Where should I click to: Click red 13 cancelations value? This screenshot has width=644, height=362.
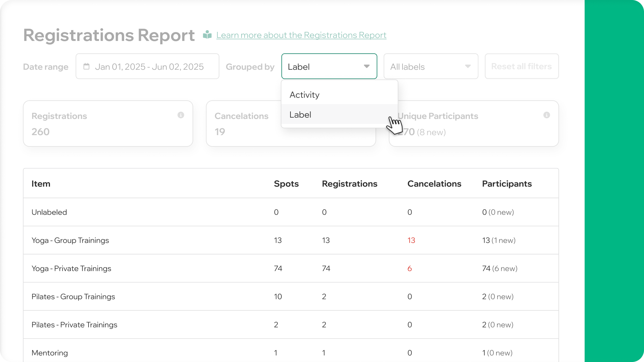coord(411,240)
